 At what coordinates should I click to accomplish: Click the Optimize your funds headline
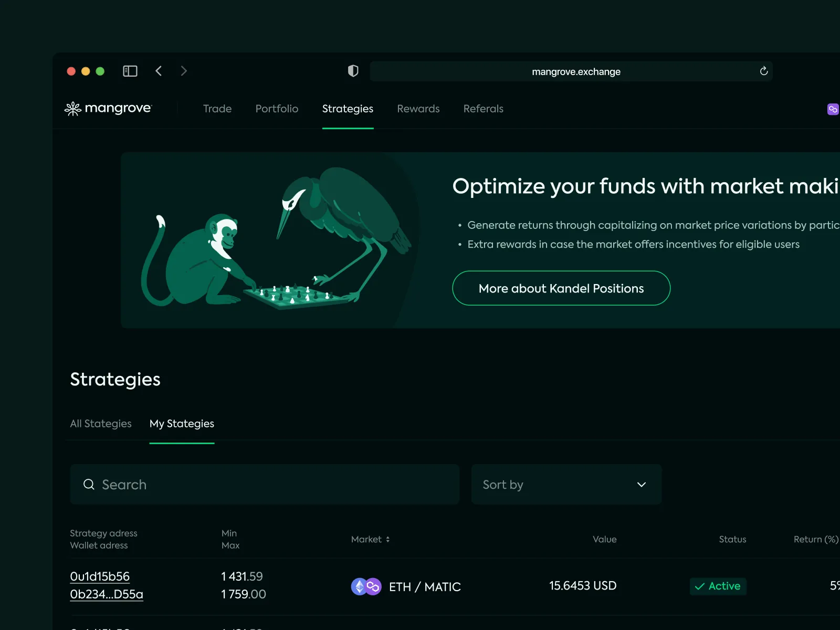(646, 186)
